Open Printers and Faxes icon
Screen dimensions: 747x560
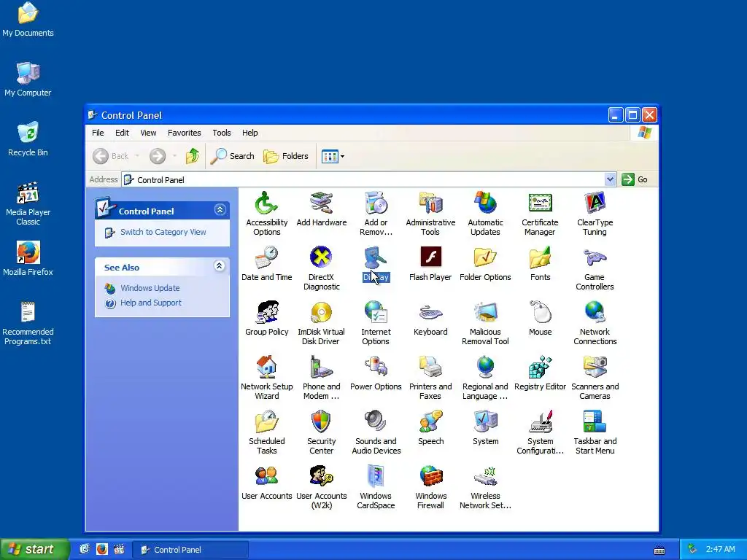[430, 367]
